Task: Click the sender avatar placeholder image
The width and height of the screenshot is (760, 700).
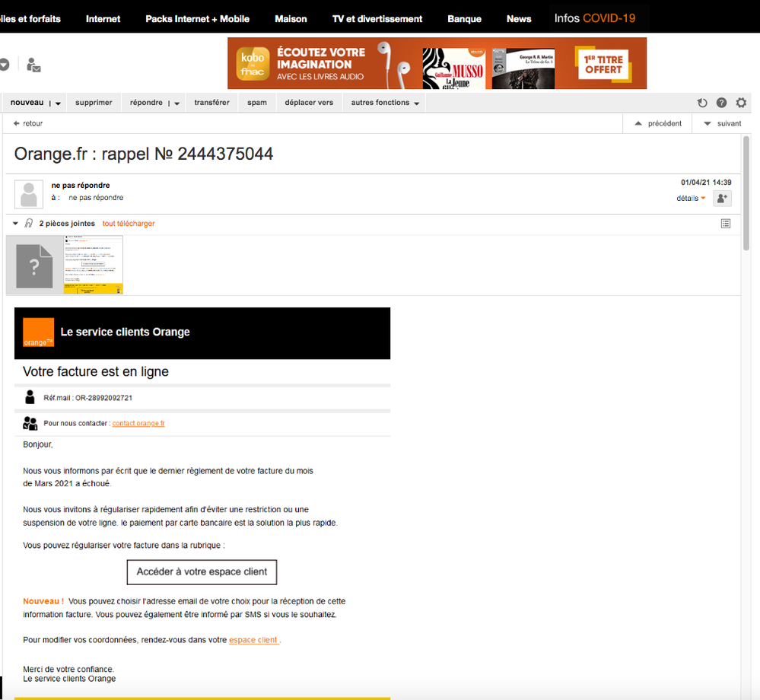Action: coord(28,194)
